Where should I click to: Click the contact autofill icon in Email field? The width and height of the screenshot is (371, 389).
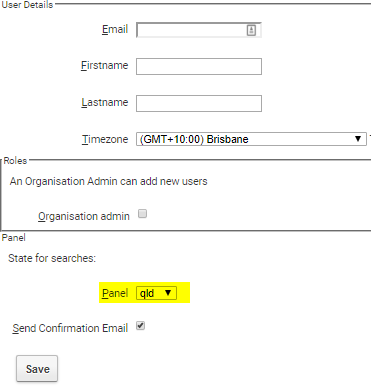click(x=251, y=30)
